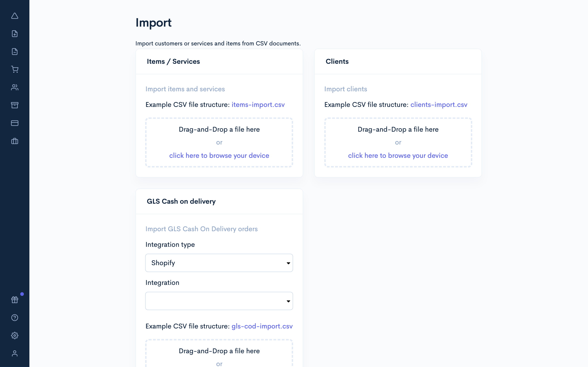This screenshot has width=588, height=367.
Task: Select the briefcase icon in sidebar
Action: click(x=15, y=141)
